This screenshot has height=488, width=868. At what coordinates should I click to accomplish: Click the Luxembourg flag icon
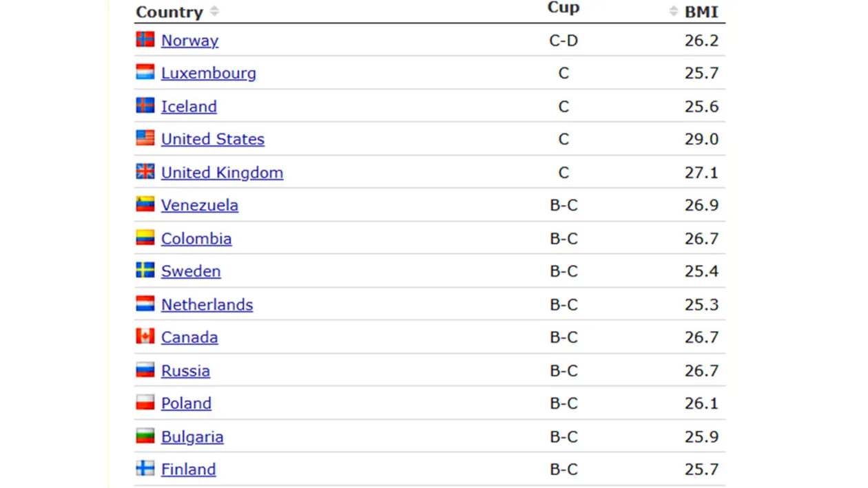145,72
